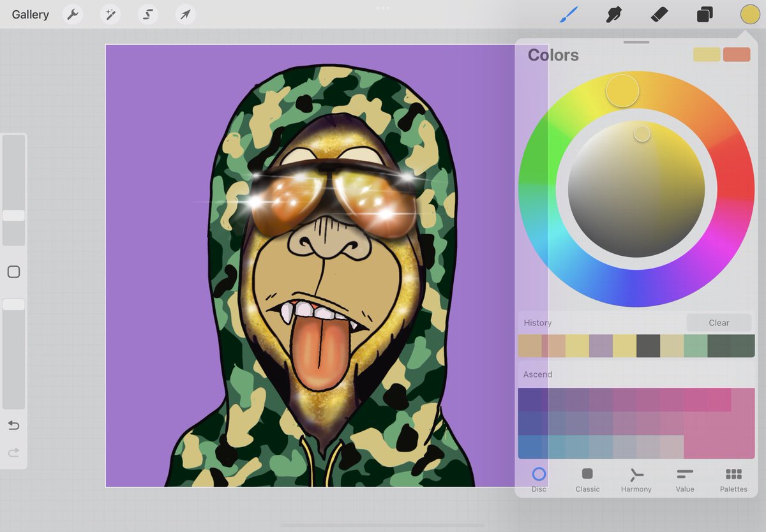Click the brush opacity slider handle

pyautogui.click(x=13, y=305)
